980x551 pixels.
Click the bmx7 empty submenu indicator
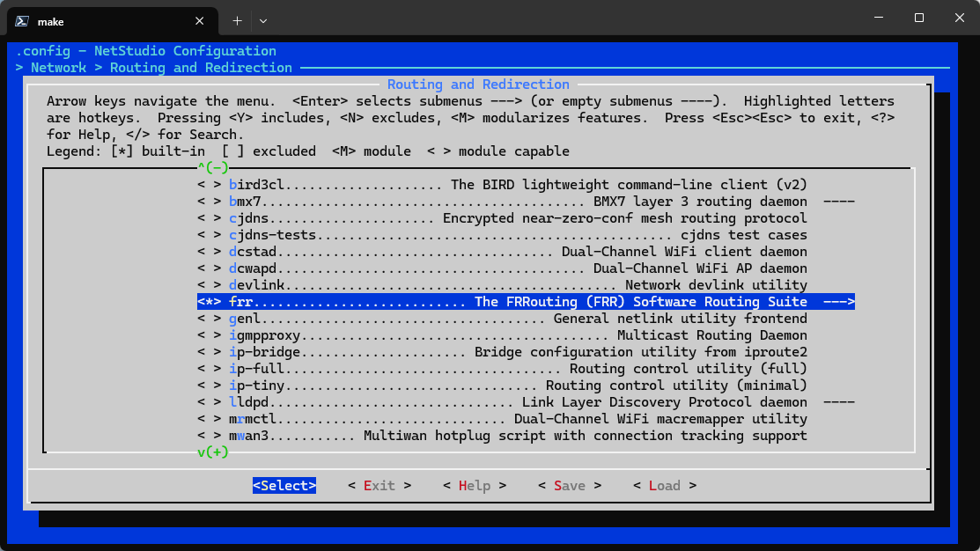838,202
